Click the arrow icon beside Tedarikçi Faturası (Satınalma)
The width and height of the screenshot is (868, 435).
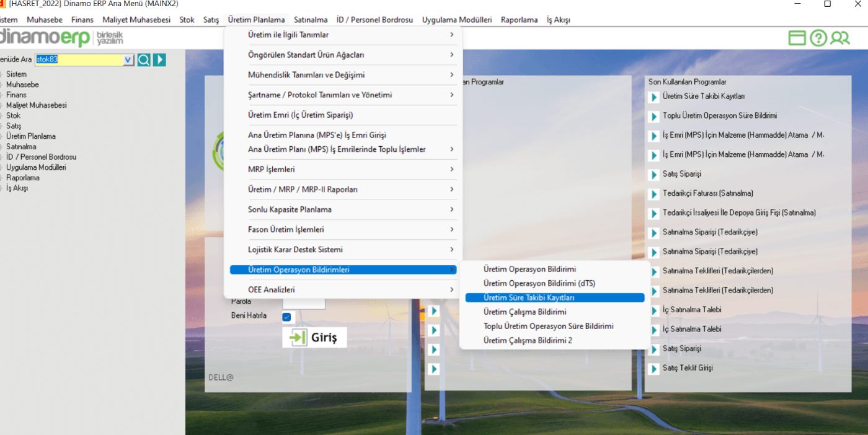[653, 194]
